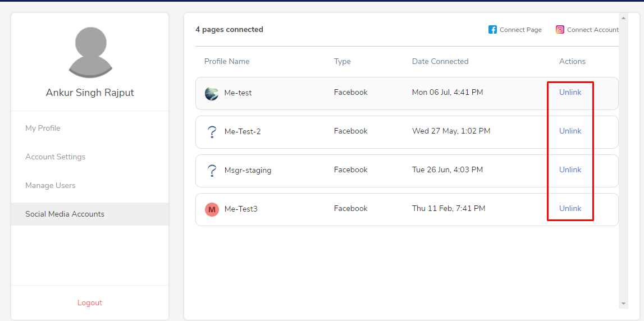Open My Profile in the sidebar
The width and height of the screenshot is (644, 321).
pyautogui.click(x=43, y=128)
